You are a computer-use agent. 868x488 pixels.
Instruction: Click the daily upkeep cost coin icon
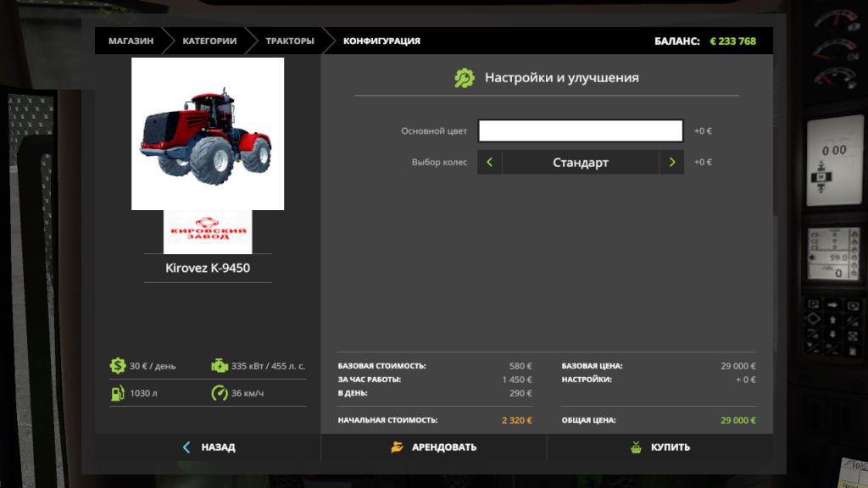pos(117,366)
